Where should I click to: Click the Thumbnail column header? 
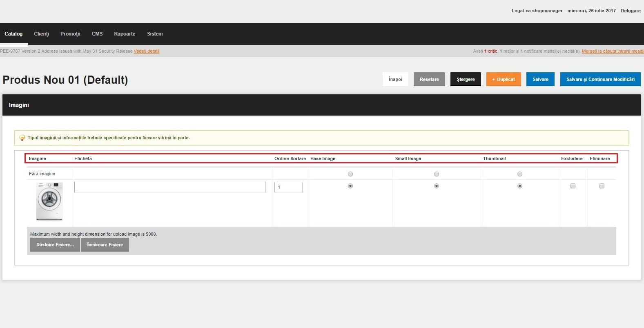coord(494,158)
